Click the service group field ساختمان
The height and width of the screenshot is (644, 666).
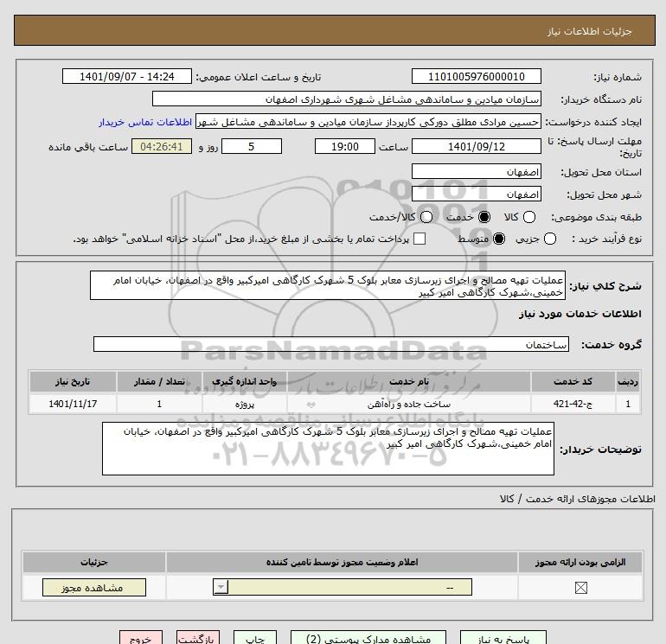point(331,344)
